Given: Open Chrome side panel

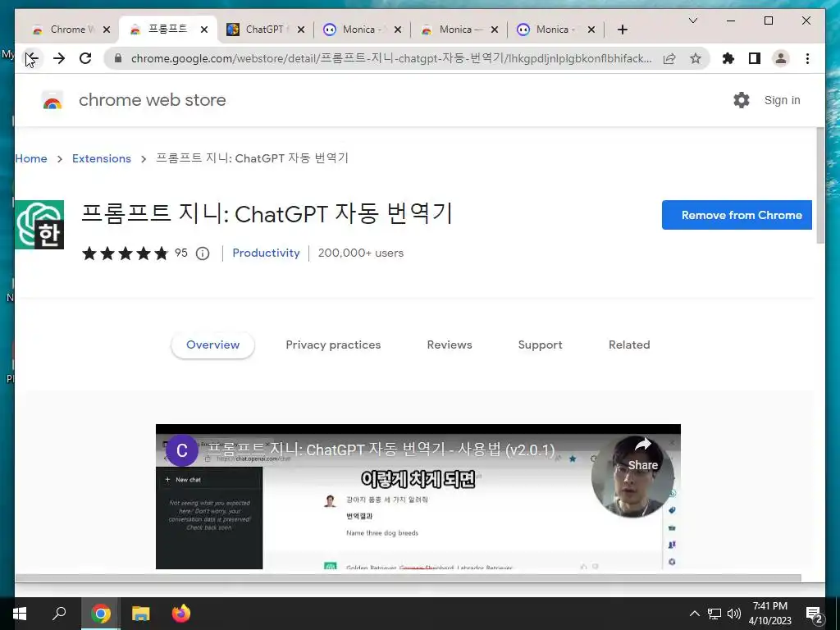Looking at the screenshot, I should point(755,58).
